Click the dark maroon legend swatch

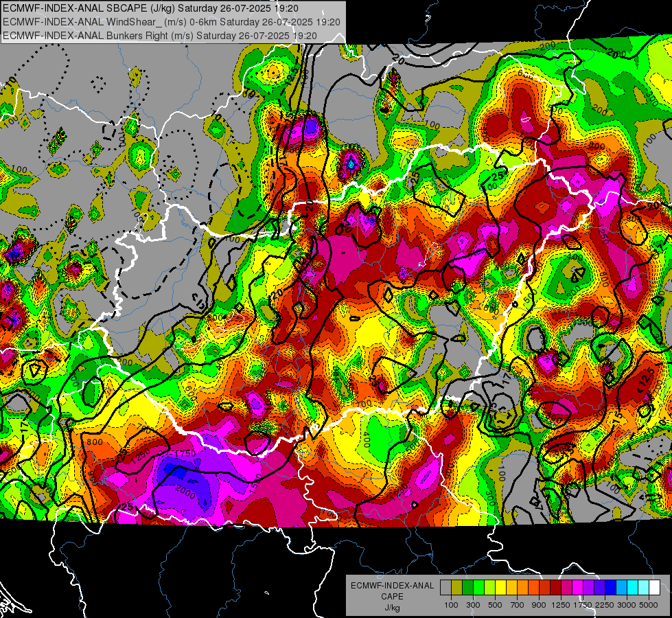tap(556, 588)
